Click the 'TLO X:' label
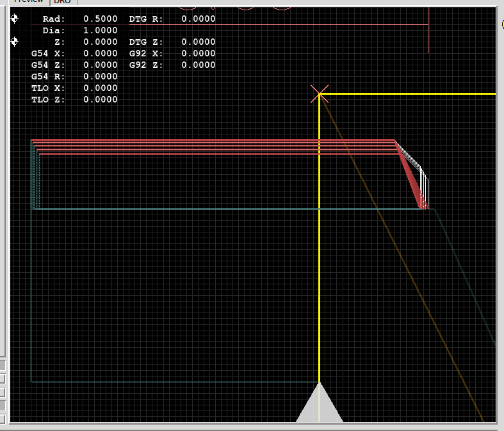 coord(48,88)
